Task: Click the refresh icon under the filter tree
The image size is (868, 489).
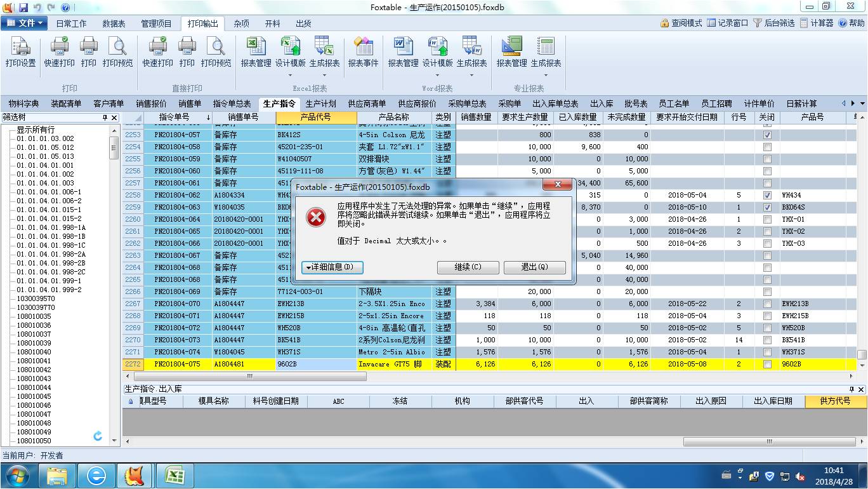Action: pyautogui.click(x=98, y=436)
